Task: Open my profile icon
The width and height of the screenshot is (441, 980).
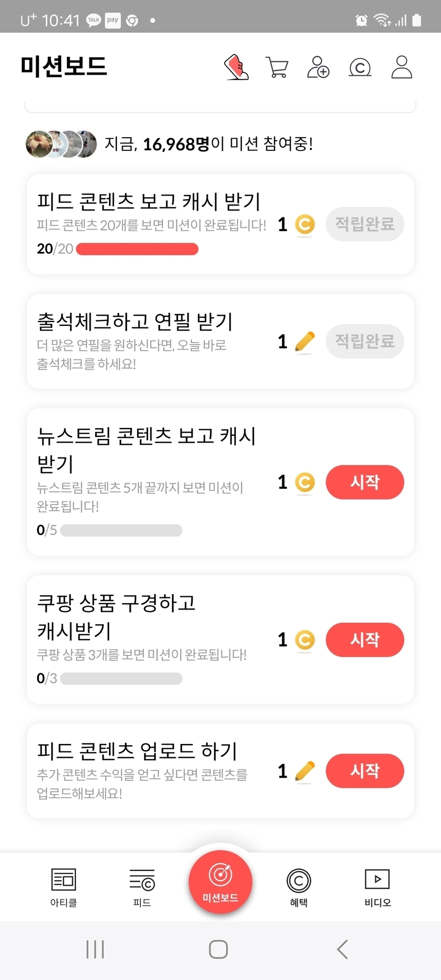Action: click(x=402, y=67)
